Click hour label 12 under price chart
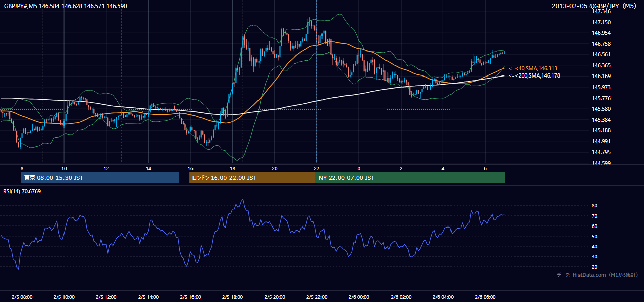This screenshot has width=644, height=302. pos(106,168)
